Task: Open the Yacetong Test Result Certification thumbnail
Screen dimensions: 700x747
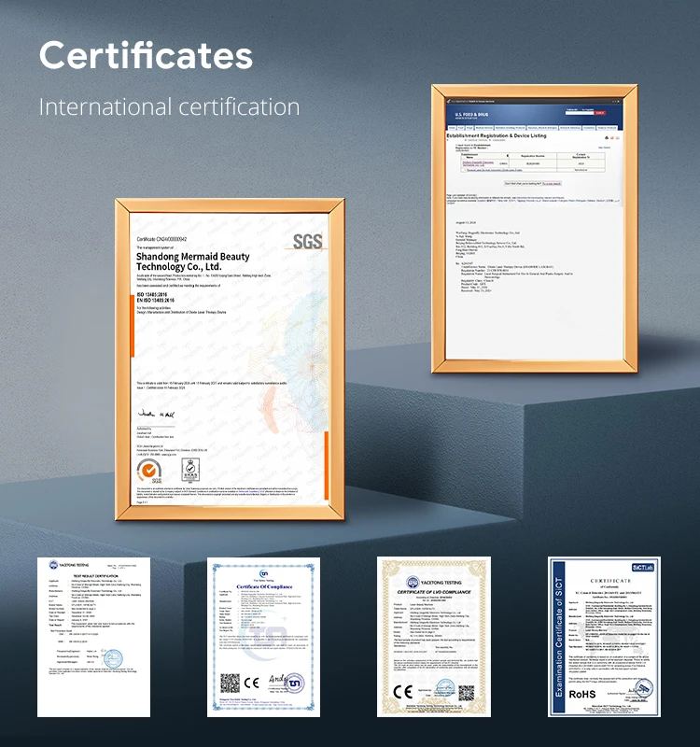Action: pyautogui.click(x=94, y=637)
